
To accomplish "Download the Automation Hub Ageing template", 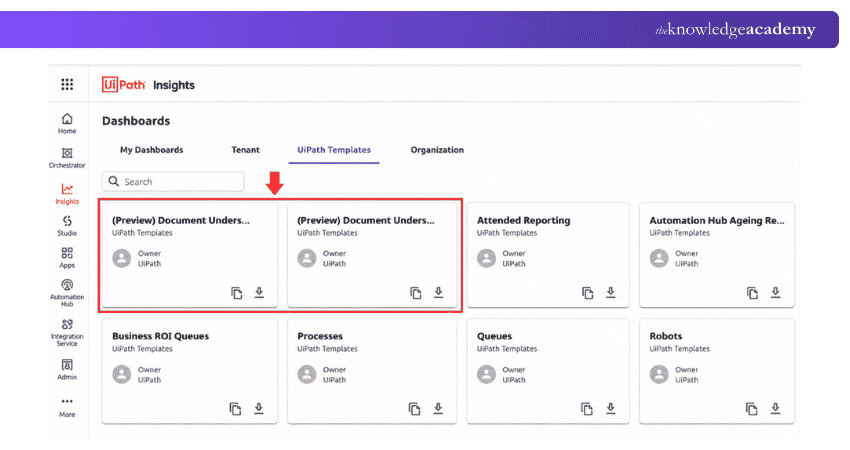I will tap(776, 293).
